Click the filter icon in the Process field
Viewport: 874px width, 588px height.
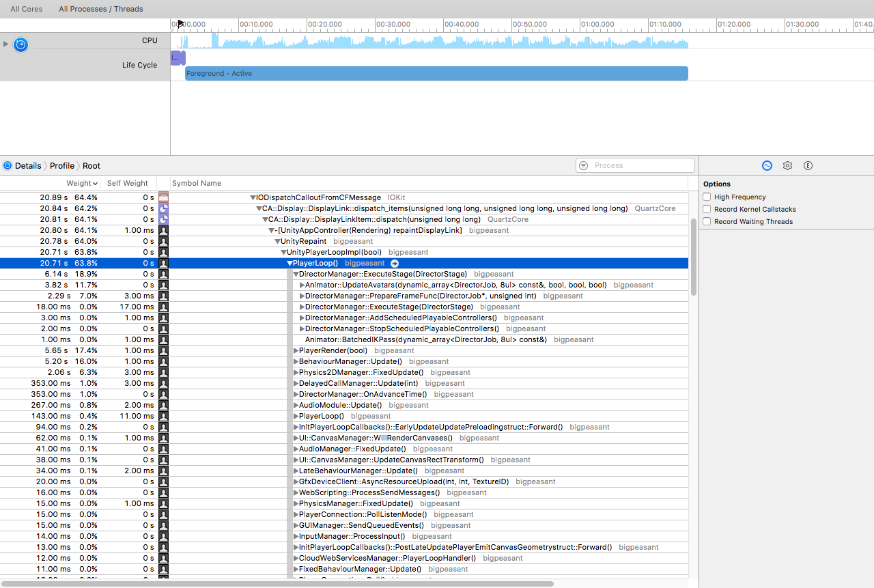point(584,165)
